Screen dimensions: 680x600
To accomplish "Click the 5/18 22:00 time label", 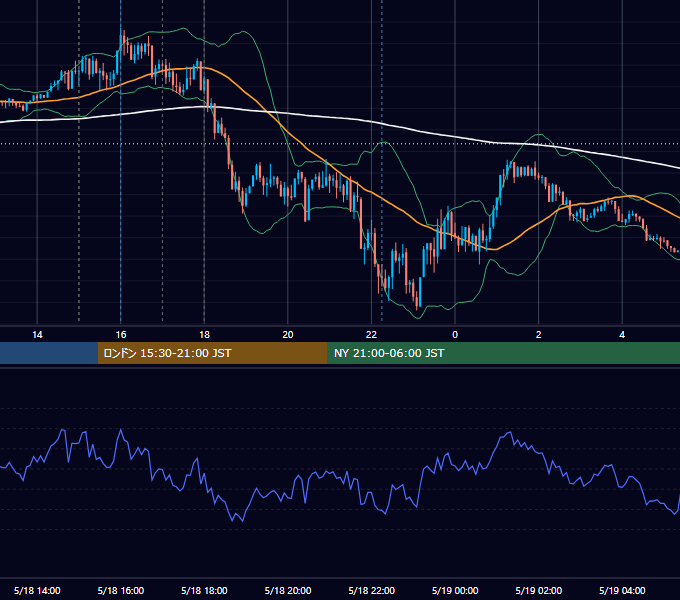I will click(372, 590).
